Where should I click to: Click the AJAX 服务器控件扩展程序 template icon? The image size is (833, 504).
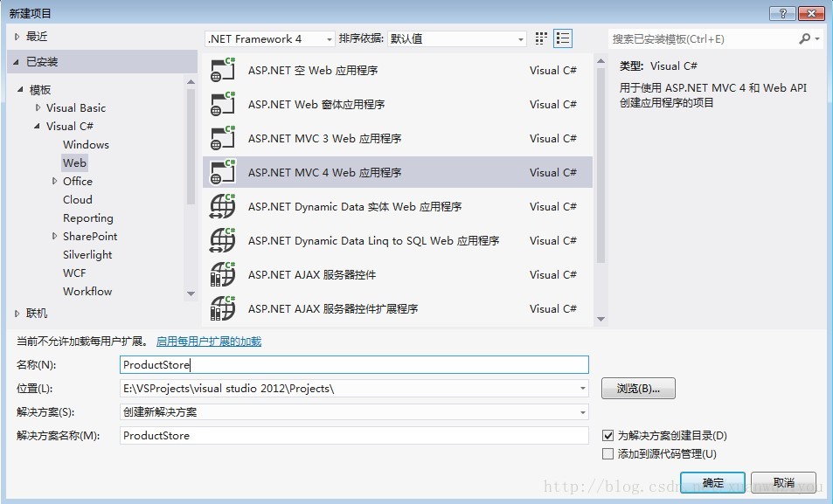pos(223,308)
